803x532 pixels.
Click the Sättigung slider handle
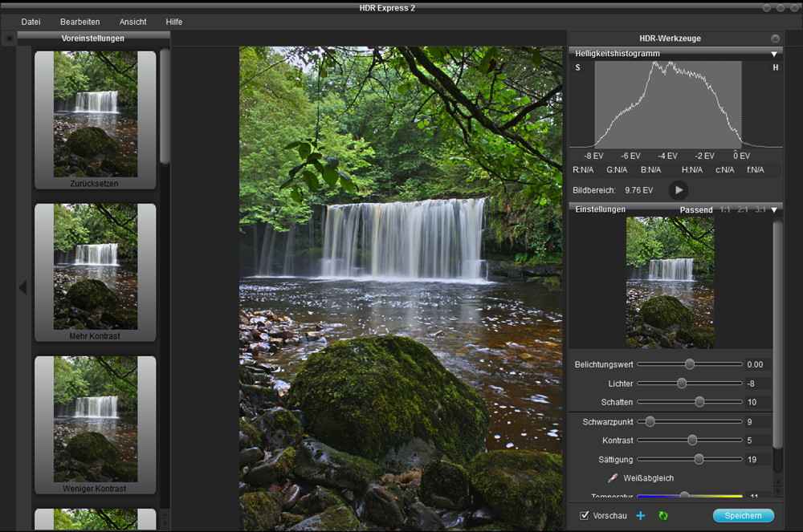(x=699, y=459)
